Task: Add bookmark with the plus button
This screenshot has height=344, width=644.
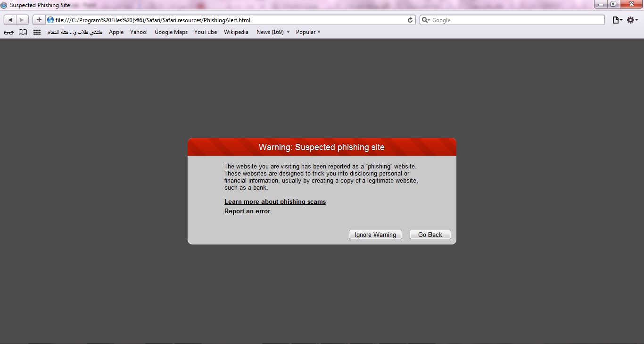Action: pos(39,20)
